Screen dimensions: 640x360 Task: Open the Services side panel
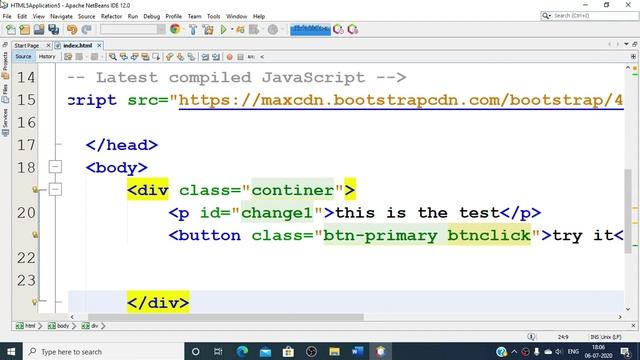pos(5,122)
